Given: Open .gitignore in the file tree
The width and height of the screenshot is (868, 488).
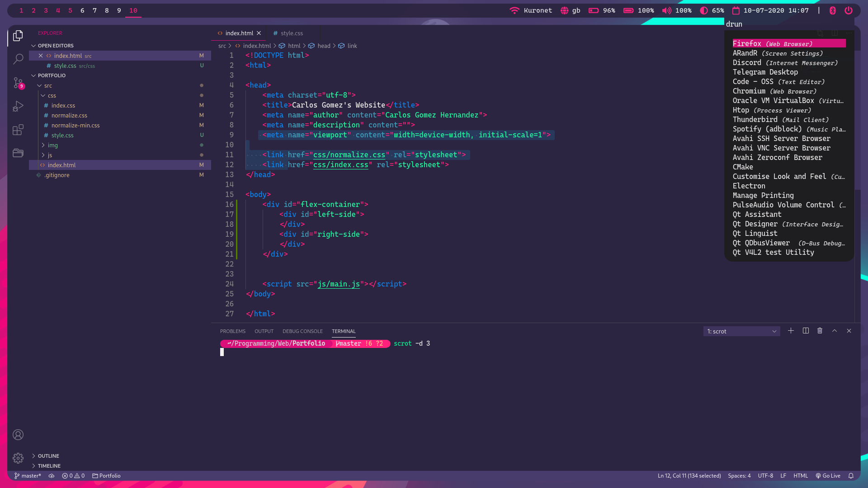Looking at the screenshot, I should [x=120, y=175].
